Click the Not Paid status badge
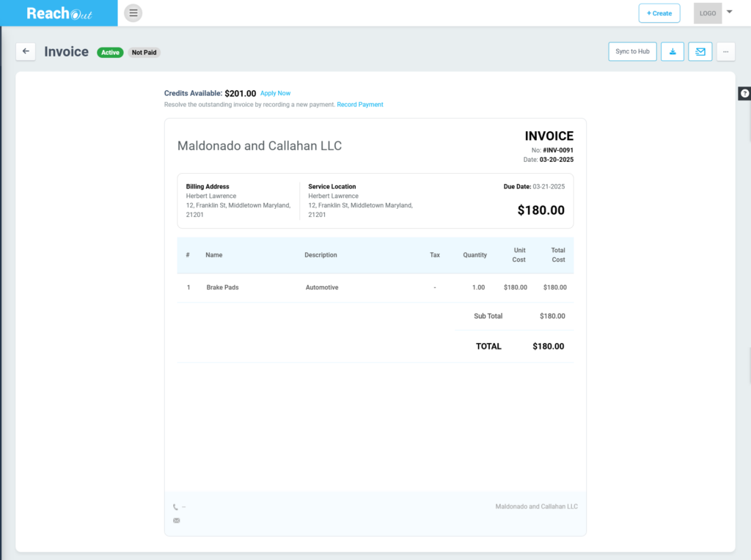 click(144, 53)
